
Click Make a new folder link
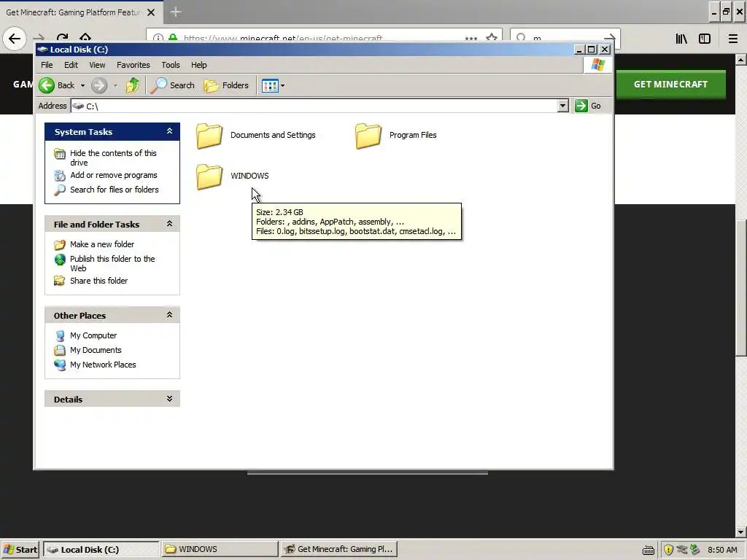[102, 244]
